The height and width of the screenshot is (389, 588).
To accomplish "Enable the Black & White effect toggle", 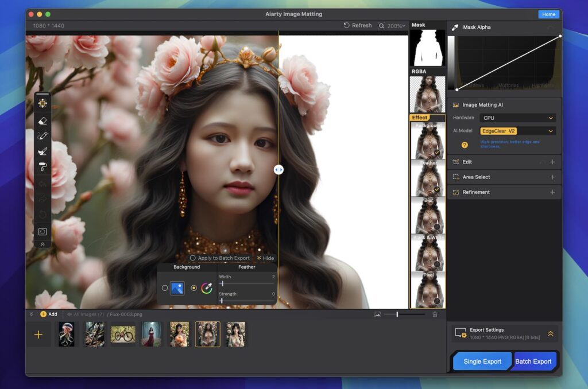I will [x=437, y=264].
